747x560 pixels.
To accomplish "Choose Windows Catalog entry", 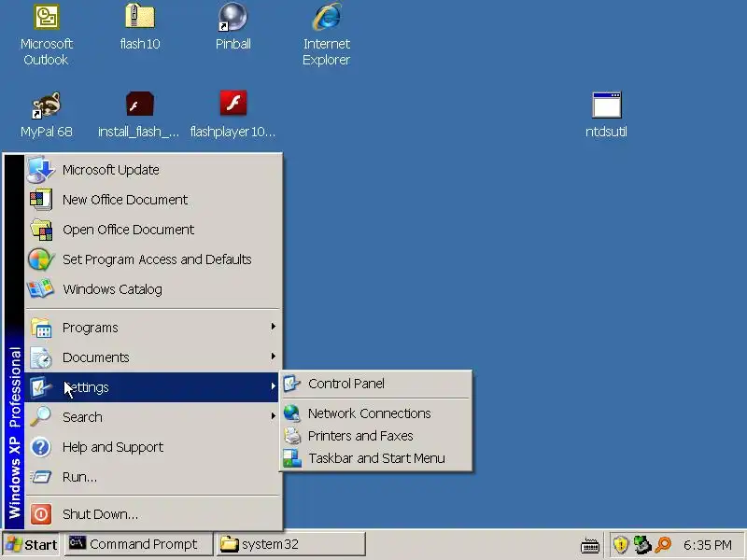I will click(x=152, y=289).
